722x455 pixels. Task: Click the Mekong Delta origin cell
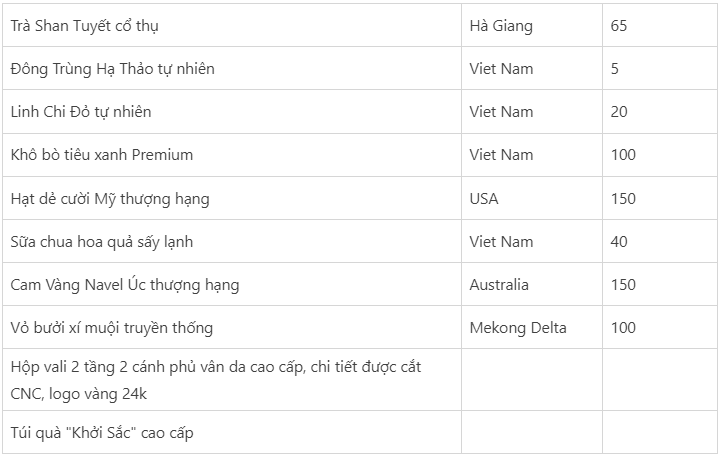click(x=532, y=327)
